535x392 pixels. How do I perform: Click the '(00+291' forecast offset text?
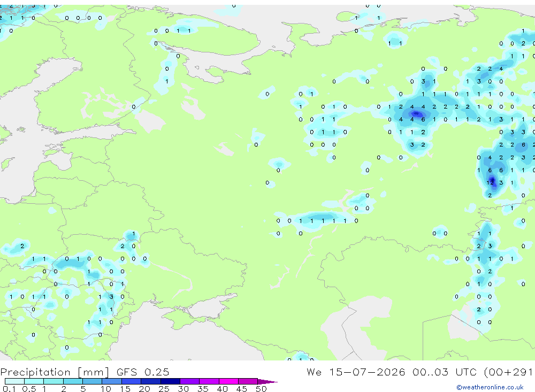[509, 372]
